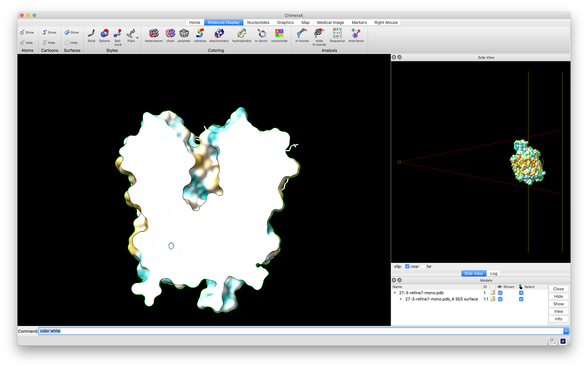Image resolution: width=588 pixels, height=369 pixels.
Task: Expand the SES surface model row
Action: [401, 299]
